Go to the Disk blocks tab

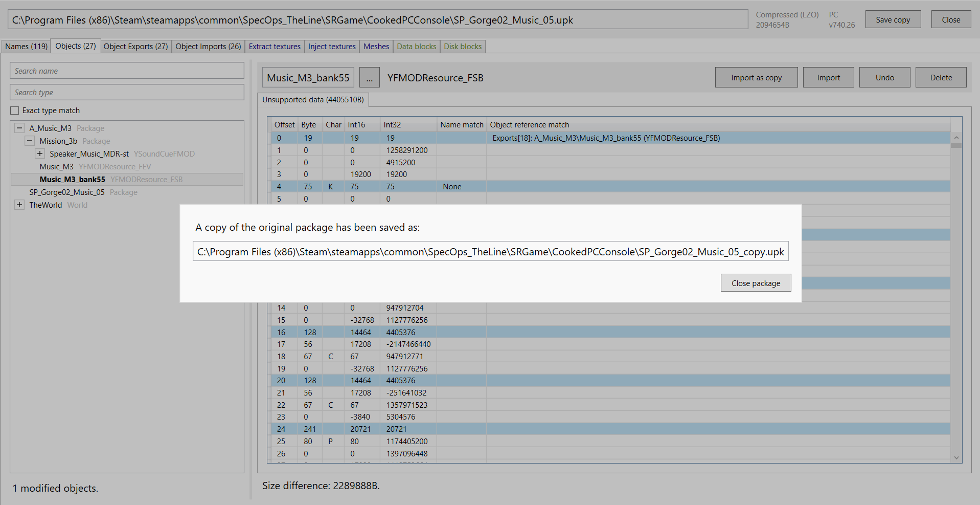(463, 47)
